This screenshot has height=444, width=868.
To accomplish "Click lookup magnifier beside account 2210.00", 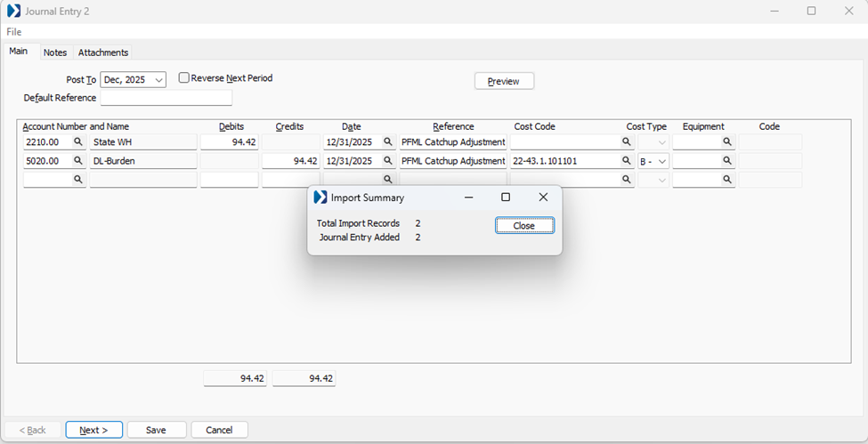I will pyautogui.click(x=77, y=142).
